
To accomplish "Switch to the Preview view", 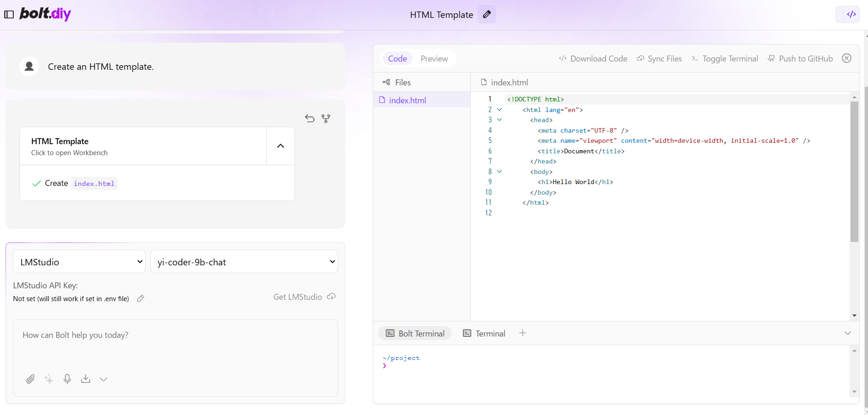I will (434, 59).
